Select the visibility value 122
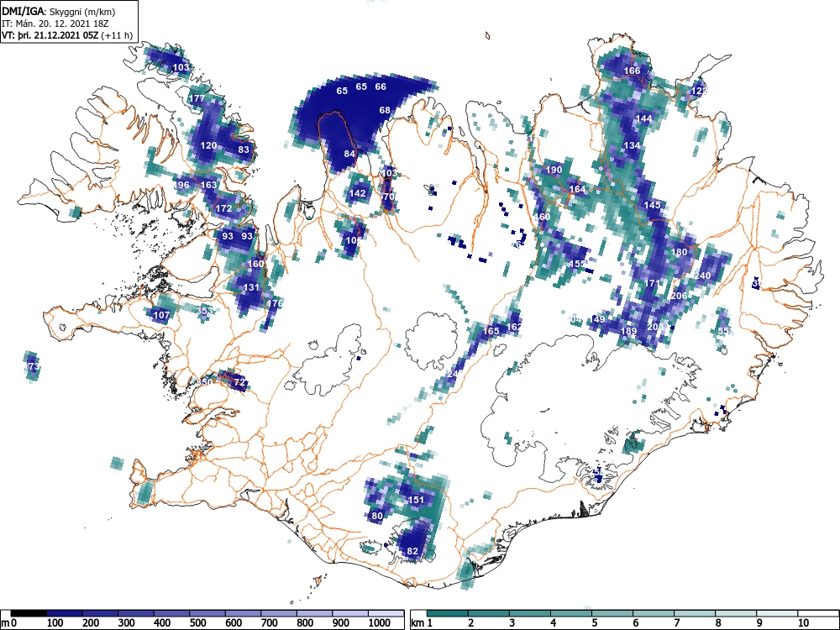 pos(699,91)
